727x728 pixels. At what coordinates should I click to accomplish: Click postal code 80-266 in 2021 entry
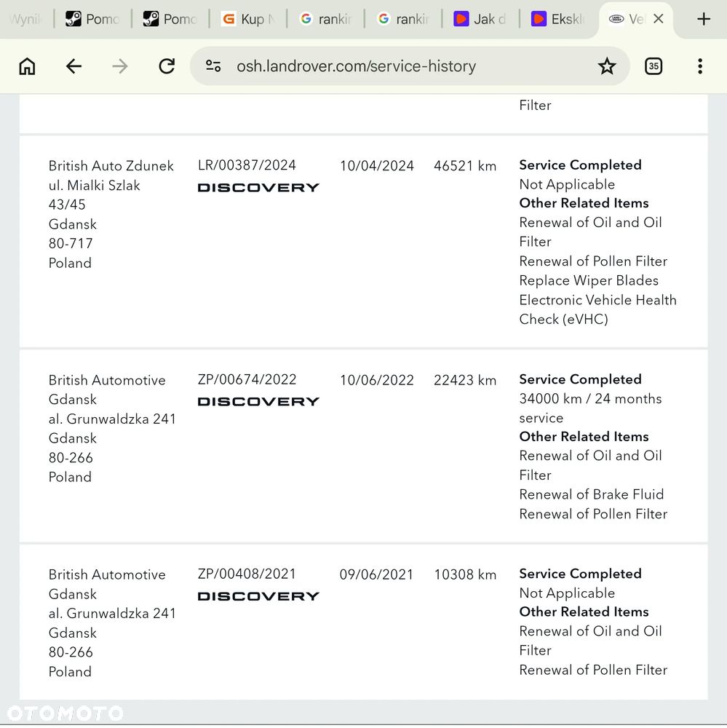71,652
